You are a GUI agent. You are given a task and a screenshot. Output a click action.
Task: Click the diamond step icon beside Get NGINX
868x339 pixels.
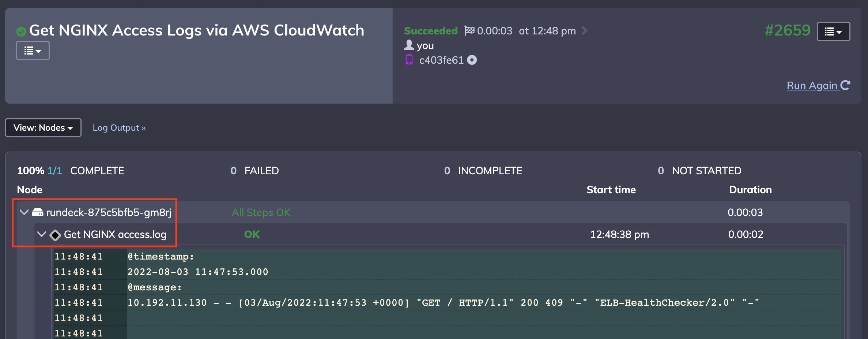pos(55,235)
